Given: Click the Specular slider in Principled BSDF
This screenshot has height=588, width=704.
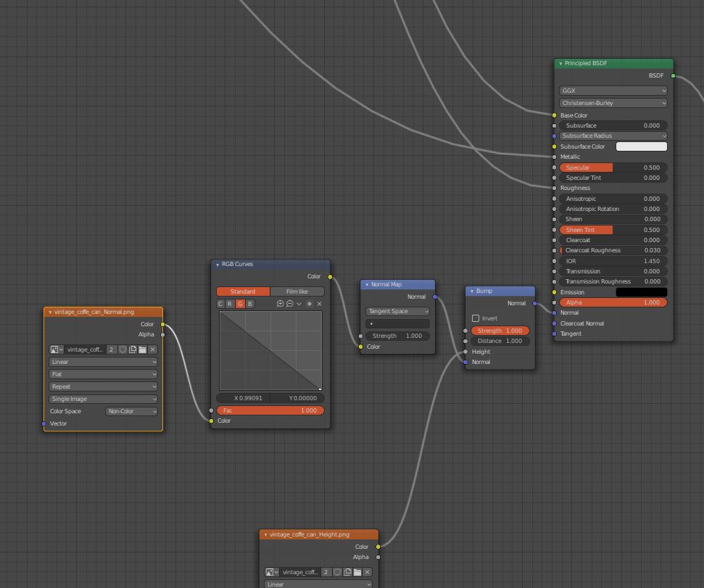Looking at the screenshot, I should click(x=613, y=167).
